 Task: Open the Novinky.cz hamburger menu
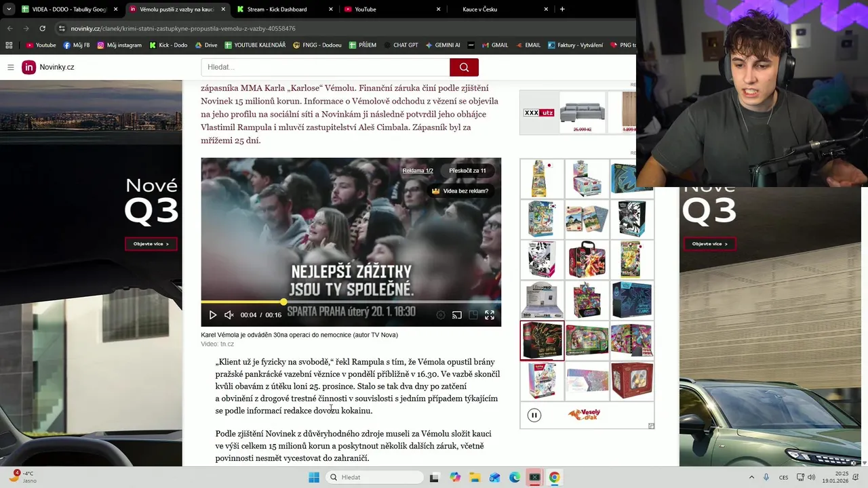pyautogui.click(x=11, y=67)
